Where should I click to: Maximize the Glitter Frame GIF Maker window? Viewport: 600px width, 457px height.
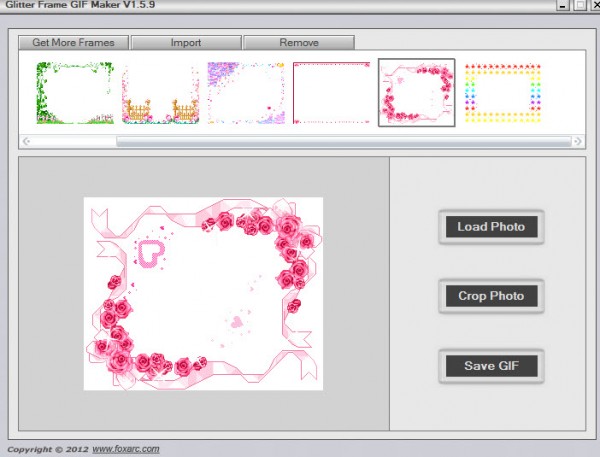pos(580,5)
